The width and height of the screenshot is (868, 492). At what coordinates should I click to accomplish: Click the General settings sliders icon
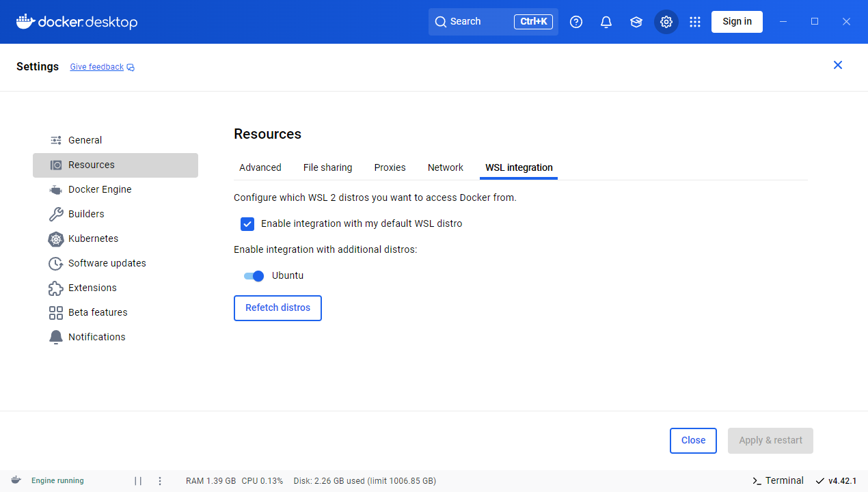[56, 140]
